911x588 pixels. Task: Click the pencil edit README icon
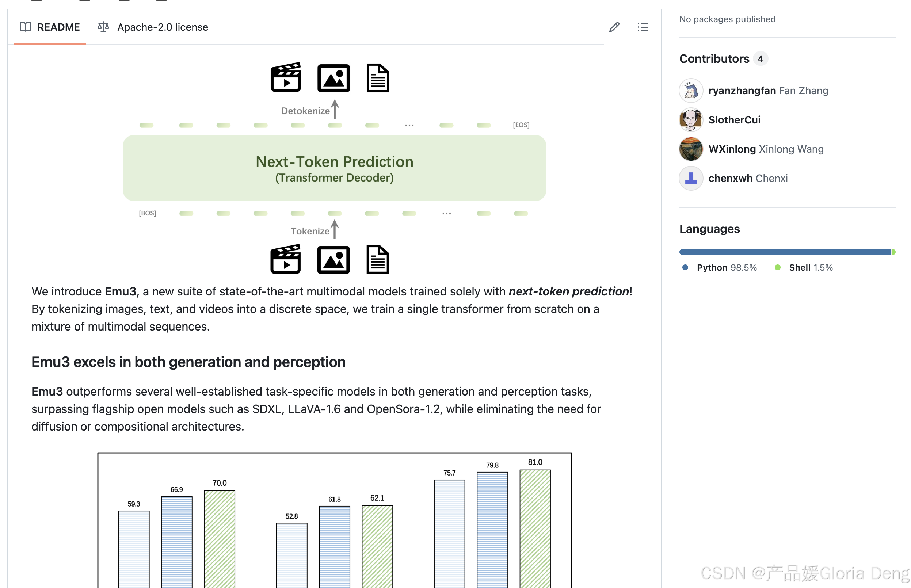pyautogui.click(x=614, y=27)
